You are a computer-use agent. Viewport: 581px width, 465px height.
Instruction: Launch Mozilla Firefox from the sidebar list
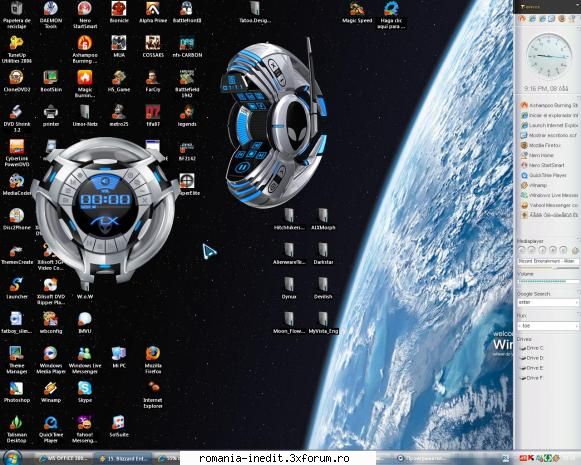[541, 145]
